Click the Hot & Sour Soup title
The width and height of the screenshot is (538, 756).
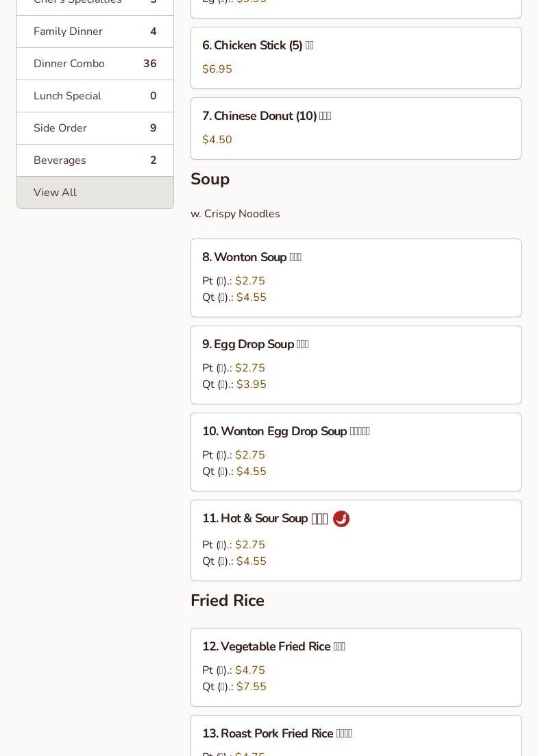point(265,518)
